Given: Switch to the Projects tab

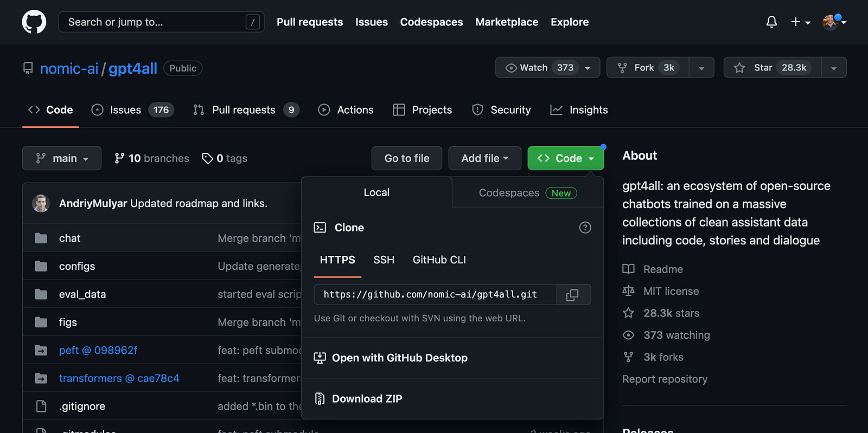Looking at the screenshot, I should click(x=422, y=110).
